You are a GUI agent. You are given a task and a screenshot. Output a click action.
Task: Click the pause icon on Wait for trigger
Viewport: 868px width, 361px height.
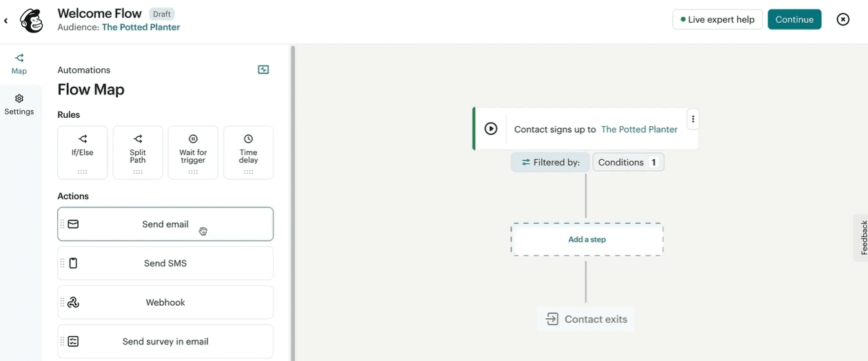[193, 139]
